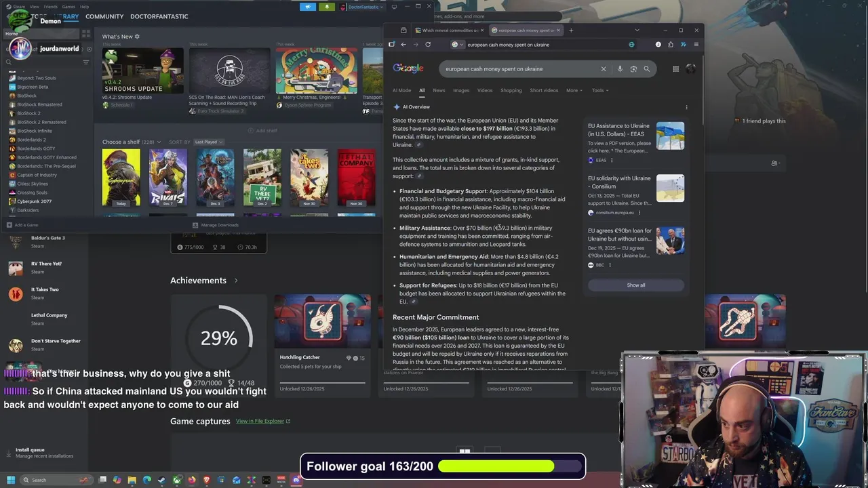
Task: Open Hatchling Catcher achievement card
Action: 322,344
